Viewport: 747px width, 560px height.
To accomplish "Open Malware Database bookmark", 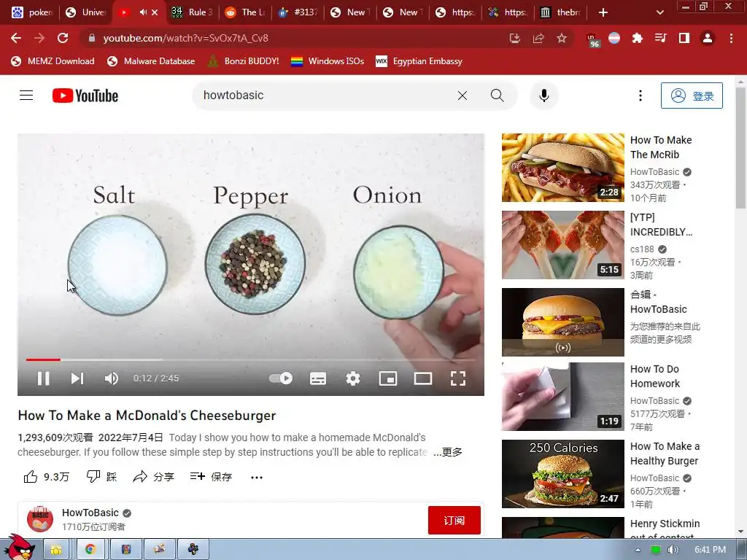I will tap(151, 61).
